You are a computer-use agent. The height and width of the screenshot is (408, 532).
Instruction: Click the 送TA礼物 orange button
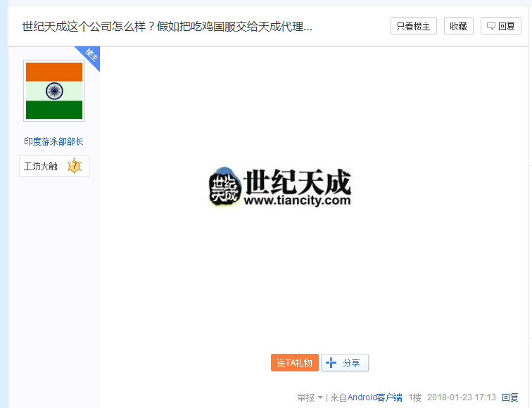[294, 363]
